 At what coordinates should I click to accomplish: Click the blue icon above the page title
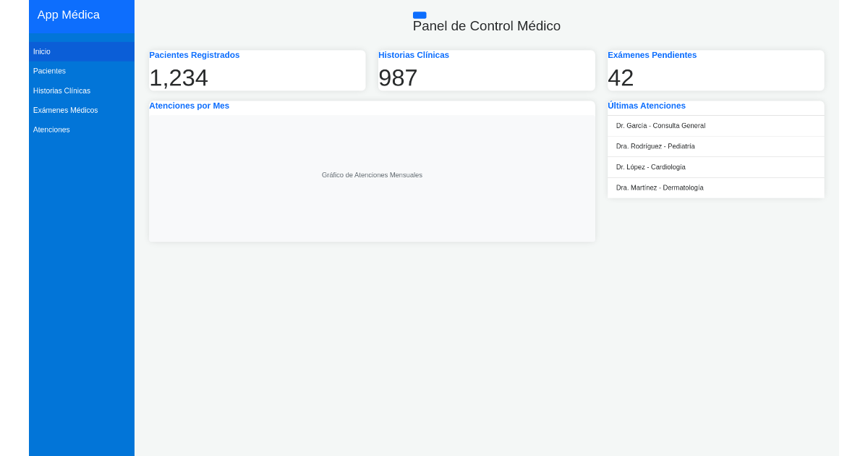(x=420, y=14)
